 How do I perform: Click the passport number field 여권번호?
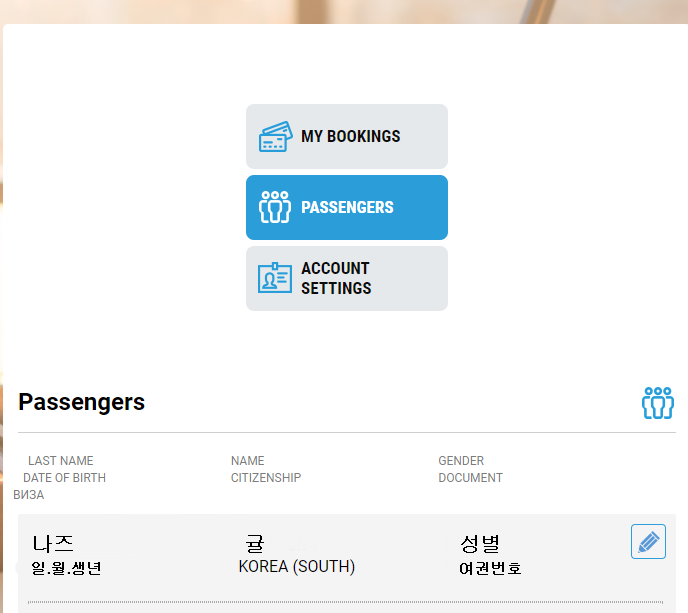coord(490,569)
